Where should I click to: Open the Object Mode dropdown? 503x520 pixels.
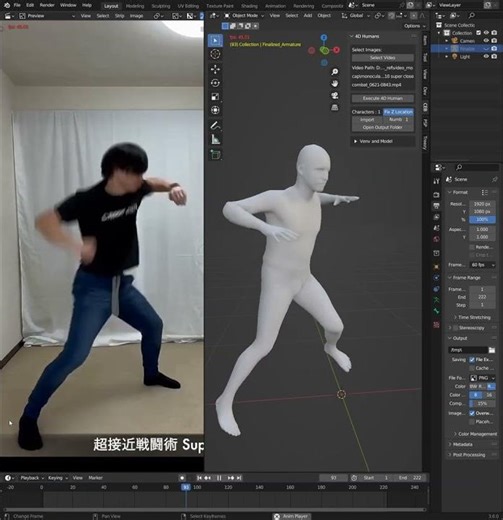click(x=244, y=16)
